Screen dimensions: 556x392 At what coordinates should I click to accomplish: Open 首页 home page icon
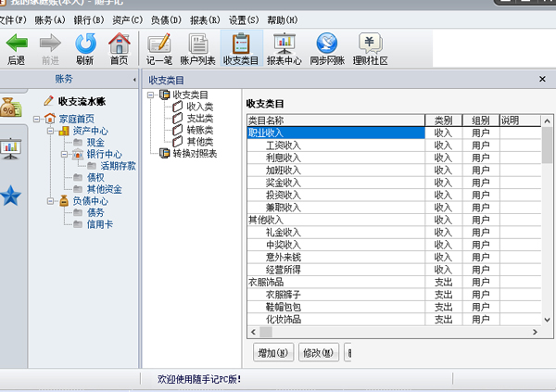[x=120, y=44]
